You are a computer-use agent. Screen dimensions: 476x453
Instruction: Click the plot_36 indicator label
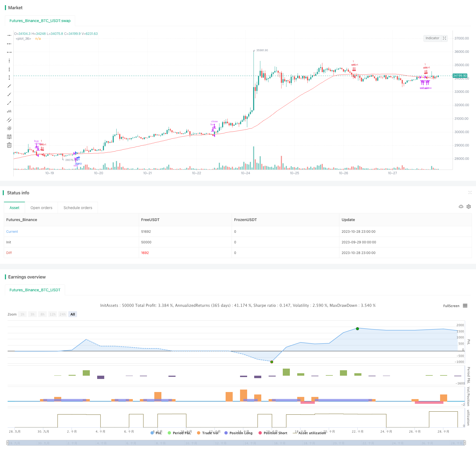click(23, 39)
